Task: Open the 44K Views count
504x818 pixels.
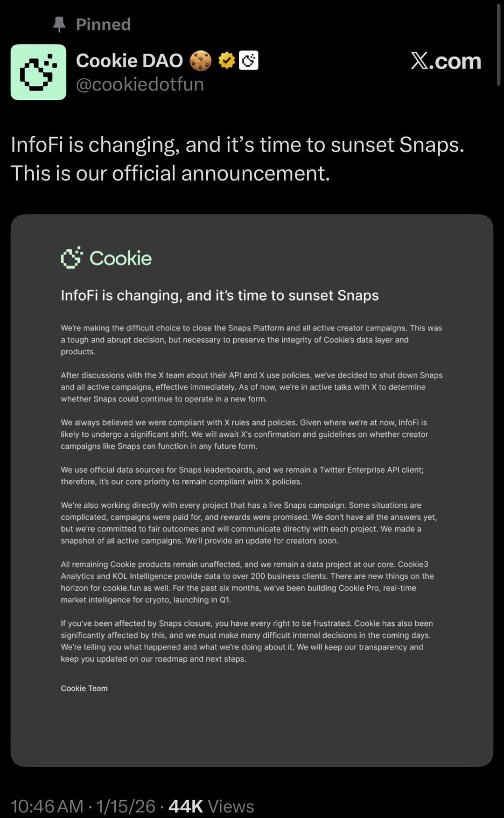Action: click(211, 806)
